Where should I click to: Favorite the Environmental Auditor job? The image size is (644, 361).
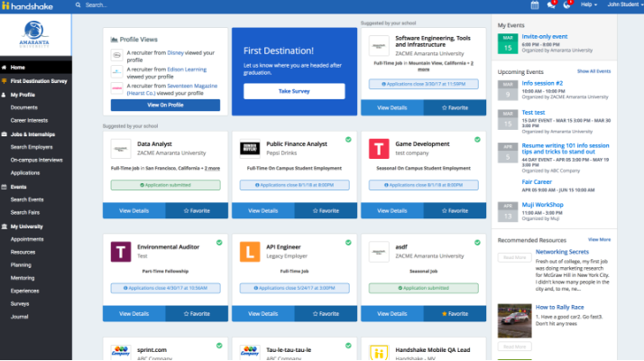coord(197,313)
